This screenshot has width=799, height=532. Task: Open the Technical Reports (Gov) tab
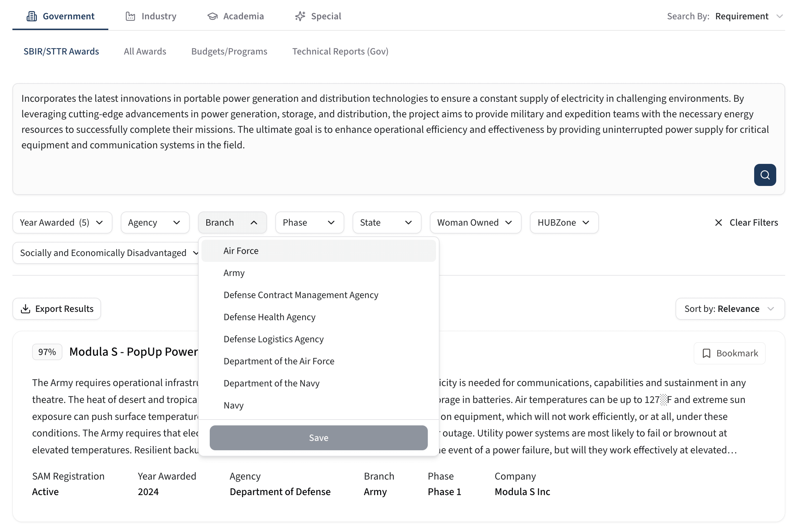coord(340,51)
